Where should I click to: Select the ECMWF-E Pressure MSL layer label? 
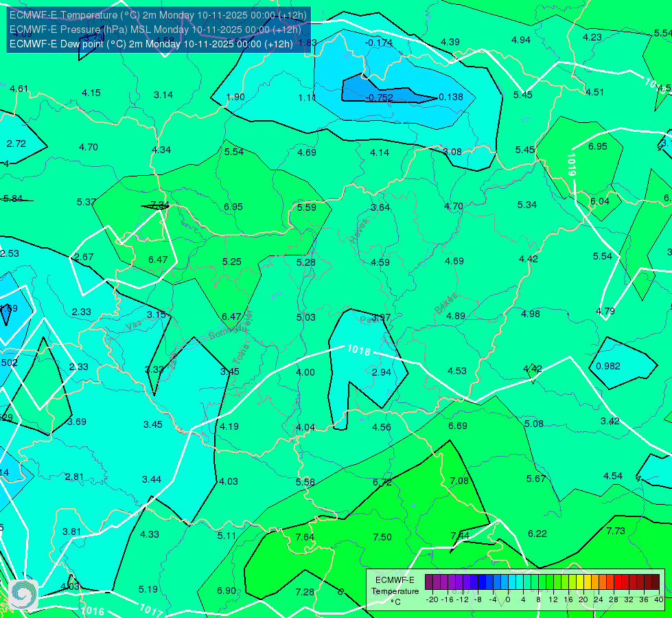[x=155, y=30]
